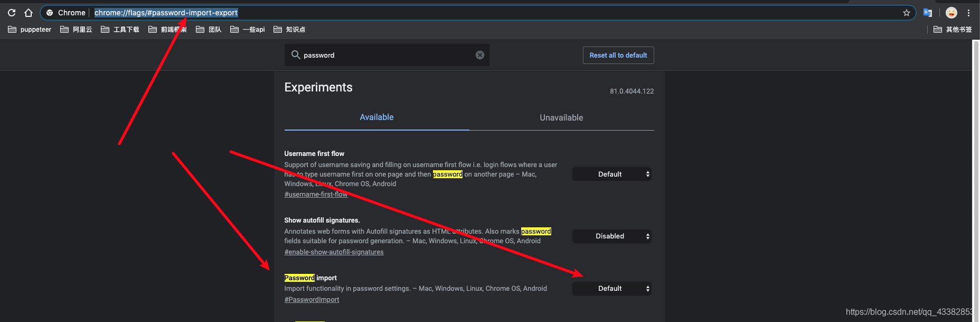
Task: Reload the page with the refresh icon
Action: click(x=12, y=13)
